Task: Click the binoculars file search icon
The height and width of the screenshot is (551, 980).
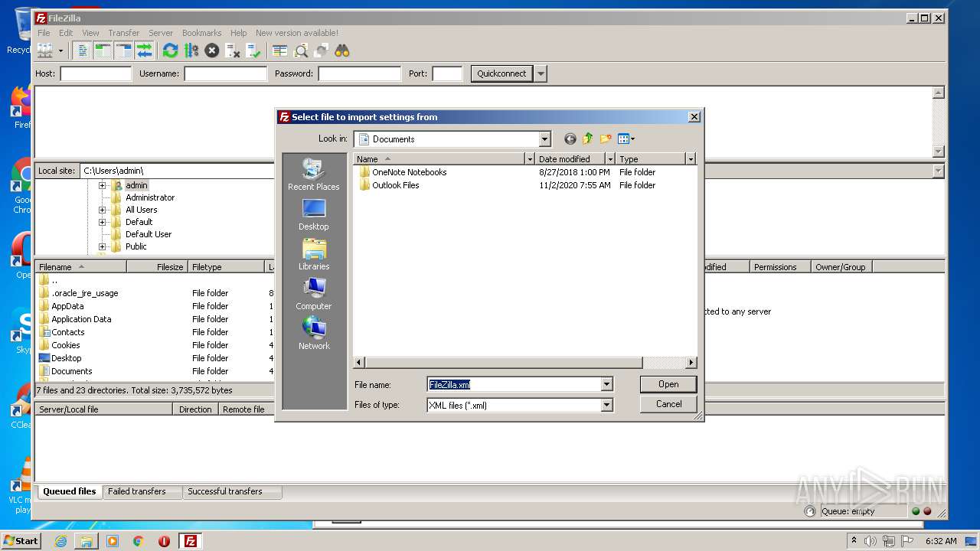Action: (342, 51)
